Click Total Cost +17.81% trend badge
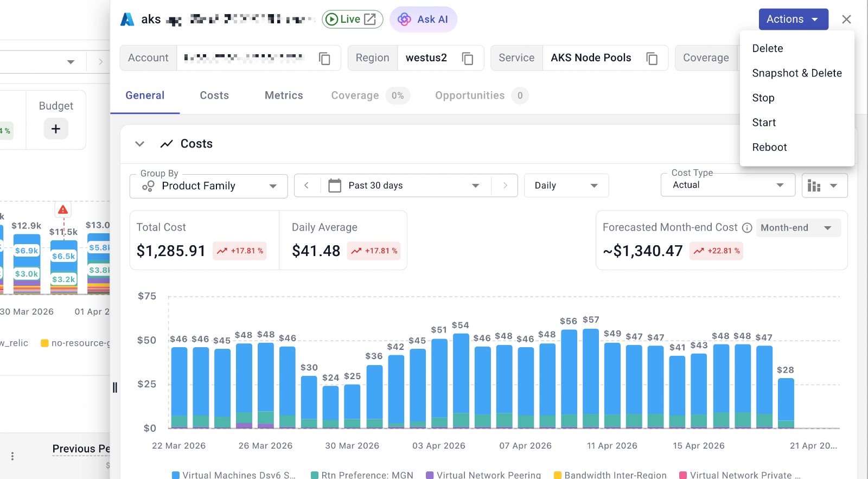The width and height of the screenshot is (868, 479). coord(240,251)
